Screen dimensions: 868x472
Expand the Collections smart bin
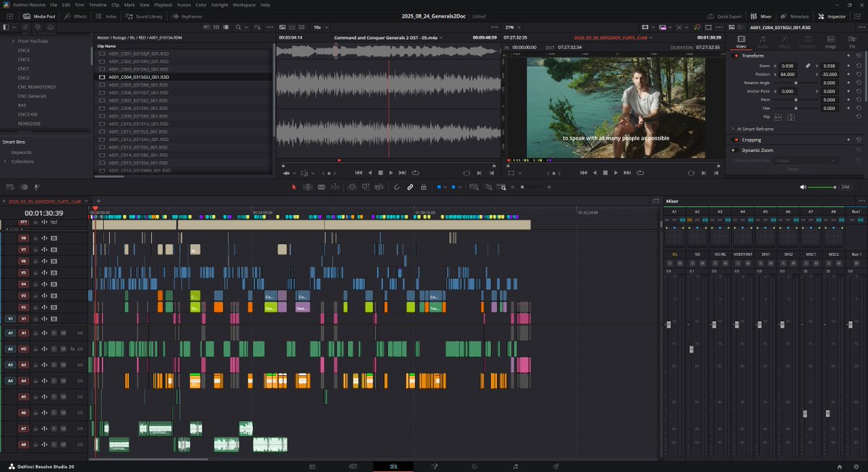(x=7, y=162)
